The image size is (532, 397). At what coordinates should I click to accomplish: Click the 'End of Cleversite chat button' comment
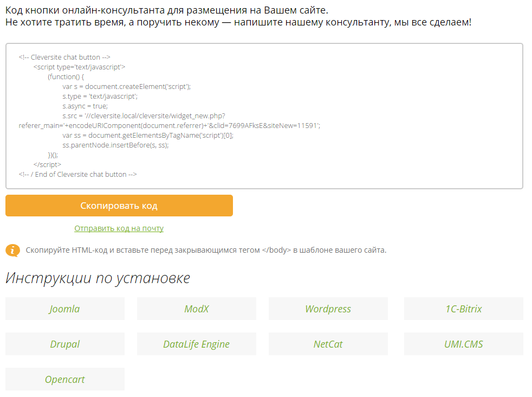tap(77, 174)
